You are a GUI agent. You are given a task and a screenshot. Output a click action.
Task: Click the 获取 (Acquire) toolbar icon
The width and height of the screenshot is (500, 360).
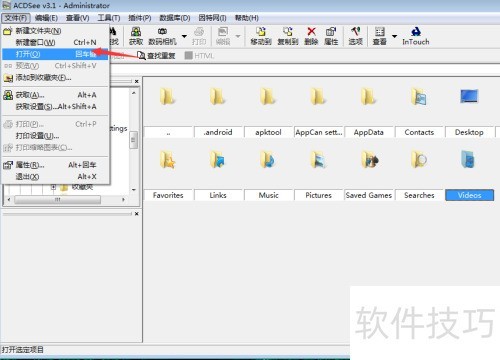pyautogui.click(x=136, y=36)
